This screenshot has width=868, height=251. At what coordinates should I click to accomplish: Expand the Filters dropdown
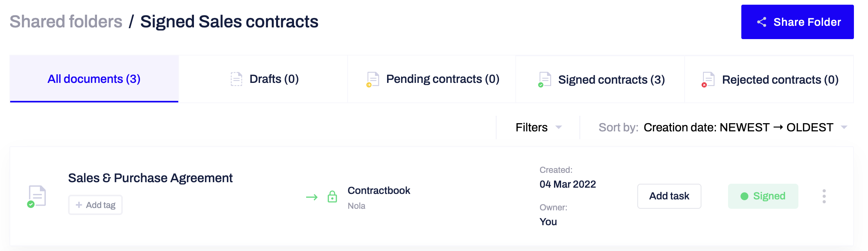[538, 127]
